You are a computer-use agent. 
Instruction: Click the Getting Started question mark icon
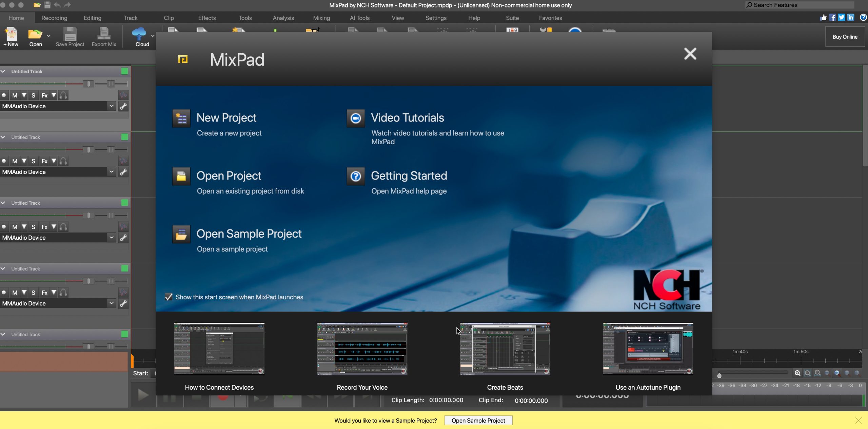pyautogui.click(x=356, y=176)
